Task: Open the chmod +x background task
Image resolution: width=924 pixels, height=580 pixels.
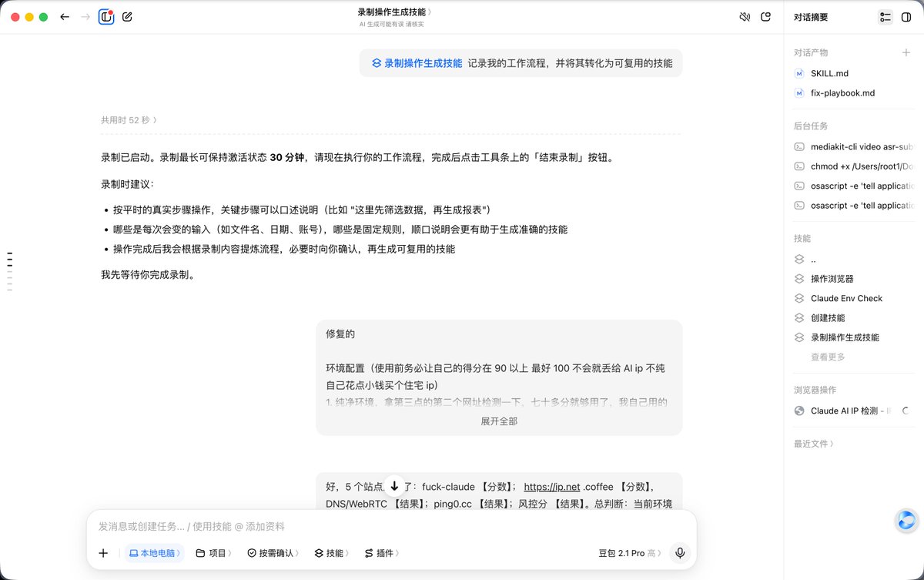Action: coord(853,166)
